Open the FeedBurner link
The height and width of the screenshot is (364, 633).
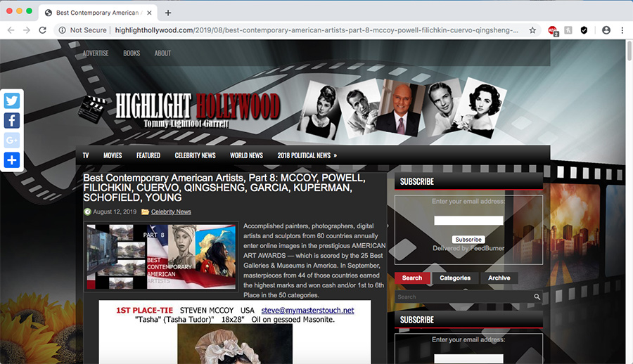(x=487, y=248)
